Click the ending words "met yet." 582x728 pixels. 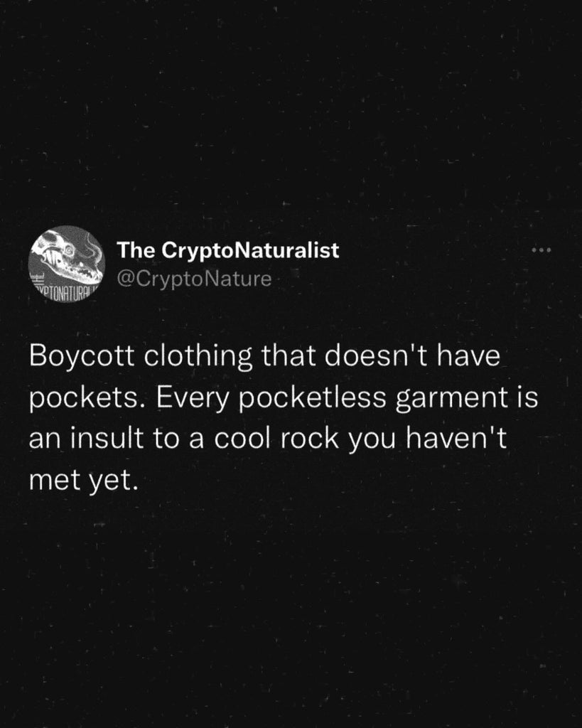pos(84,480)
